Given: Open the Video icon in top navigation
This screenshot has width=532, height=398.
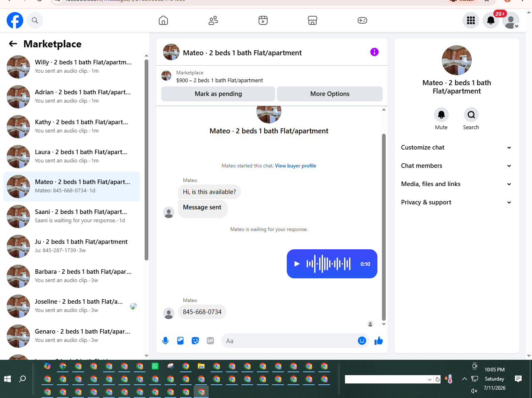Looking at the screenshot, I should tap(263, 20).
